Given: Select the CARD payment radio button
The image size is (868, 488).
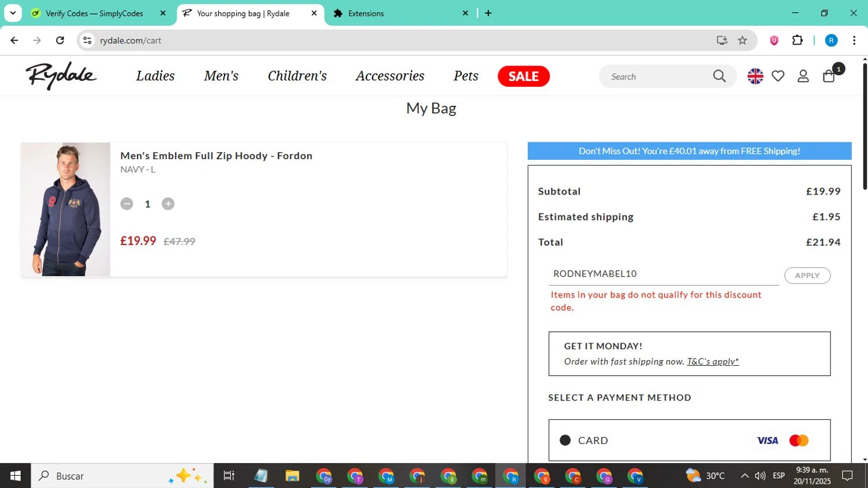Looking at the screenshot, I should 565,441.
